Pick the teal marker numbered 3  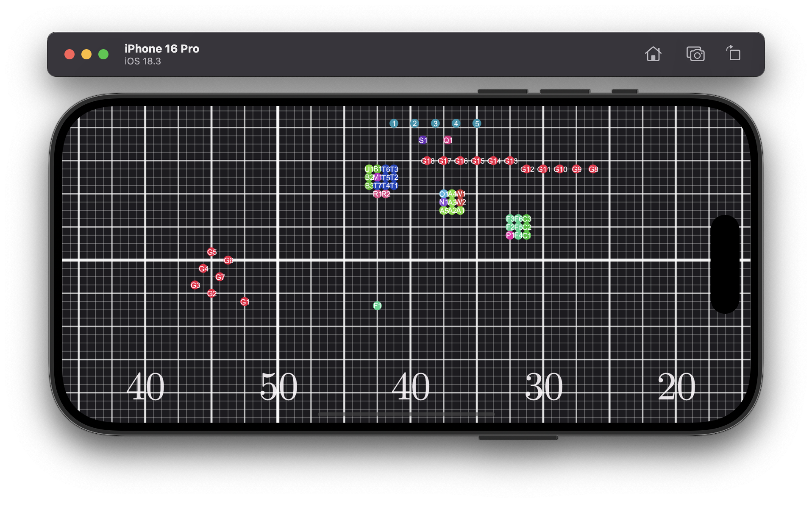pos(435,123)
